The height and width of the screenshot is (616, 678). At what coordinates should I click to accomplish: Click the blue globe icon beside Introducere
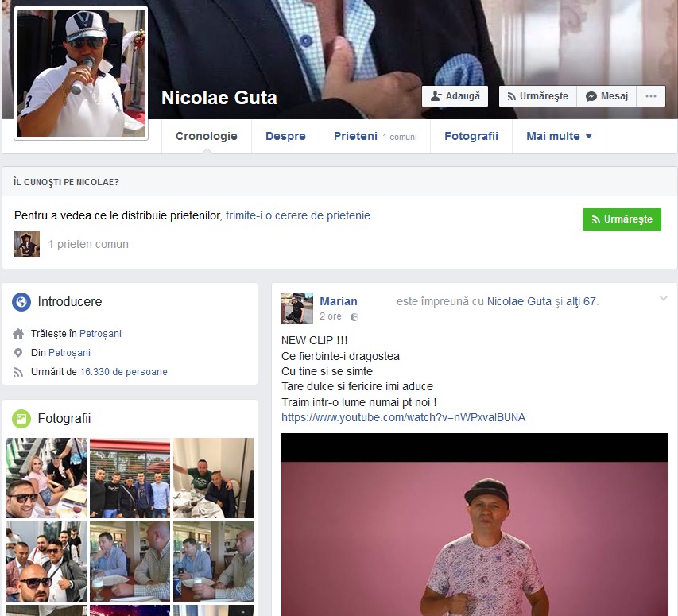click(x=19, y=302)
